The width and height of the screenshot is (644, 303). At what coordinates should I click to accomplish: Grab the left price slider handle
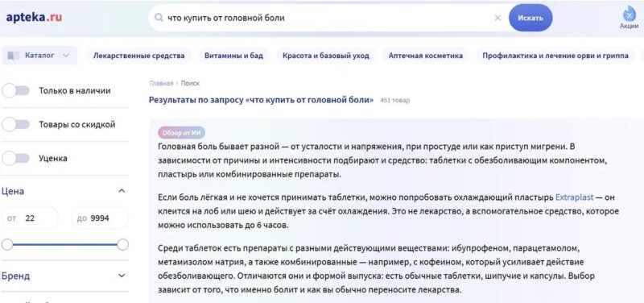point(7,245)
